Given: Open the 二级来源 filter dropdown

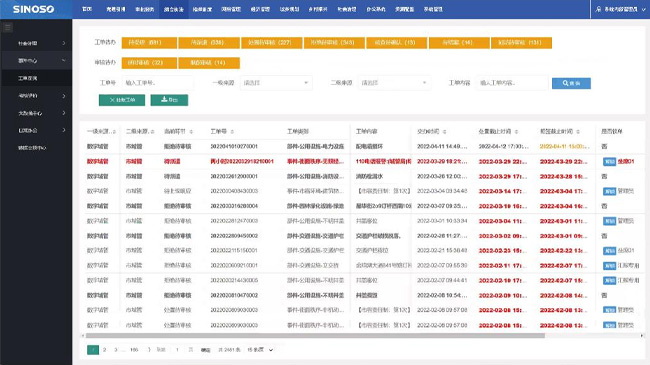Looking at the screenshot, I should pos(394,83).
